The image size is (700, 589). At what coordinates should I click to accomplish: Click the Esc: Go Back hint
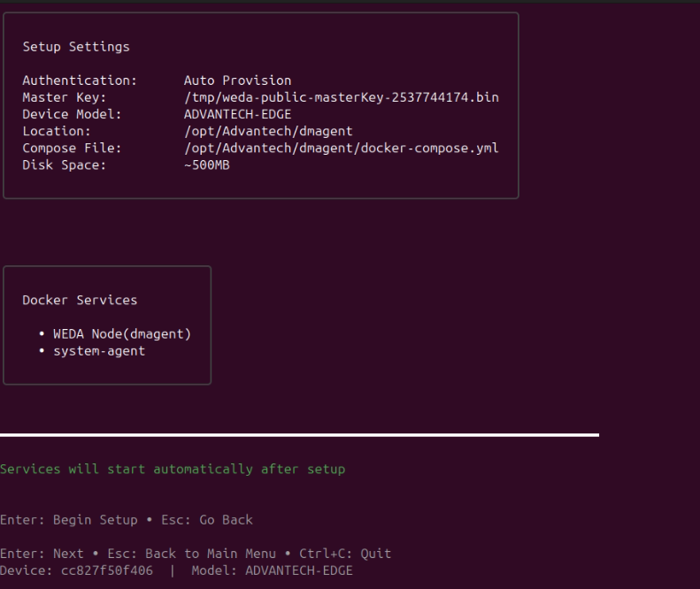point(207,520)
